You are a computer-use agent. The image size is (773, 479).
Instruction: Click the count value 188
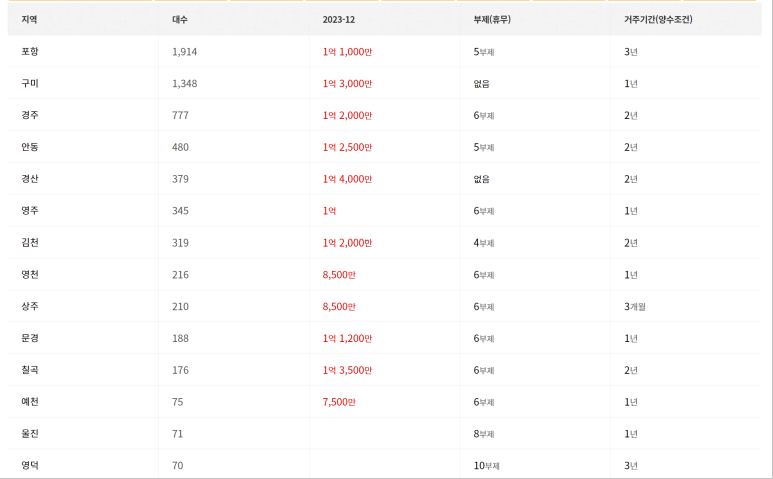coord(180,339)
